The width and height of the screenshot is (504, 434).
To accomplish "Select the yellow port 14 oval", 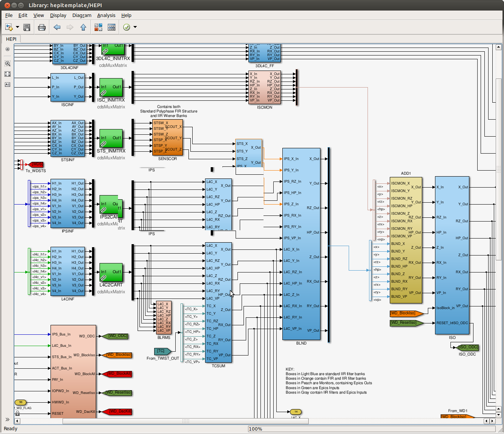I will click(296, 412).
